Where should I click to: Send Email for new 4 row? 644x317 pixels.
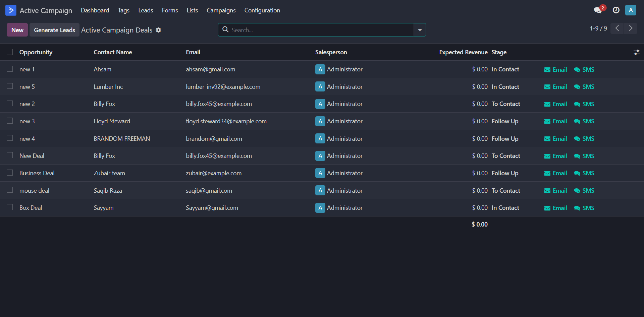[x=555, y=139]
